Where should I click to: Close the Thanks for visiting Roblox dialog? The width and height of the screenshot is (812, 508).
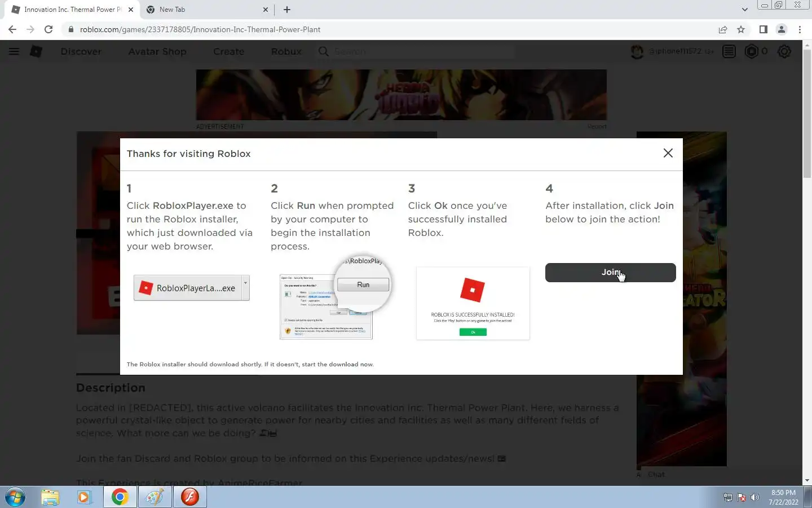(668, 153)
